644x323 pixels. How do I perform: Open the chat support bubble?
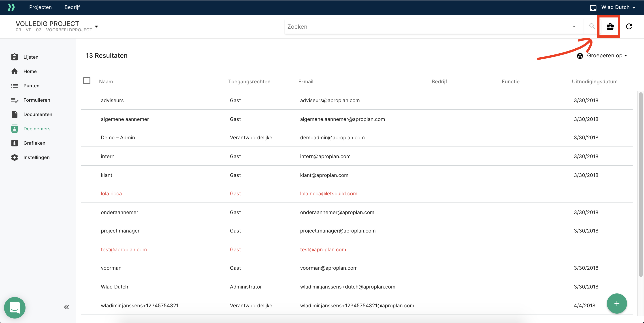click(15, 308)
